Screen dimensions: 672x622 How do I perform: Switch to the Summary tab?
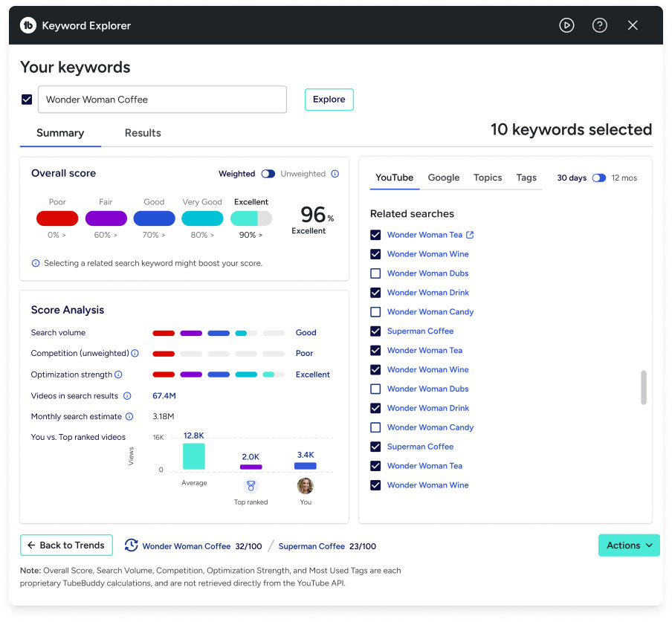pyautogui.click(x=60, y=133)
